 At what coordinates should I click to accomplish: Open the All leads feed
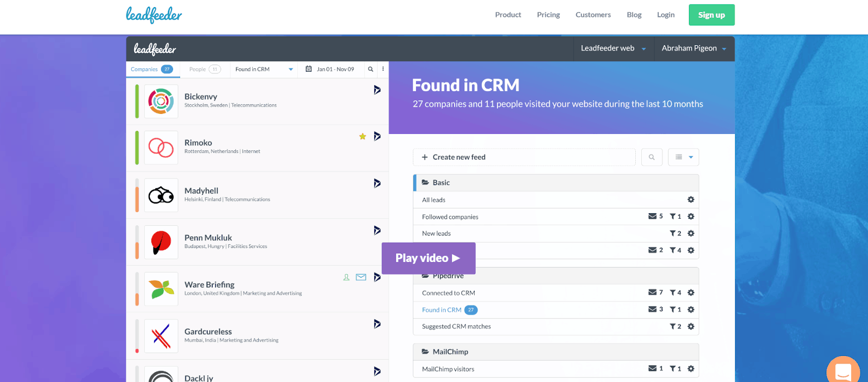[x=433, y=200]
